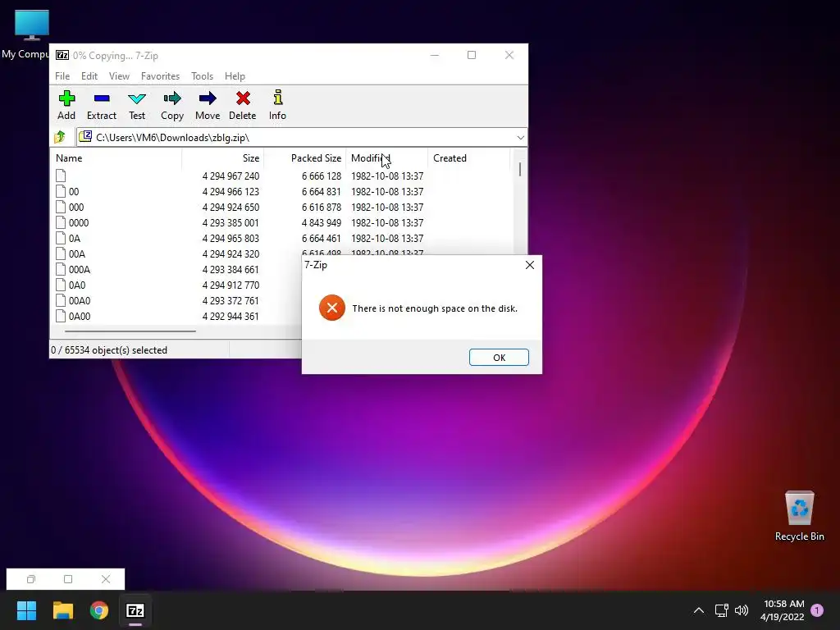Launch Google Chrome from the taskbar

click(x=99, y=610)
